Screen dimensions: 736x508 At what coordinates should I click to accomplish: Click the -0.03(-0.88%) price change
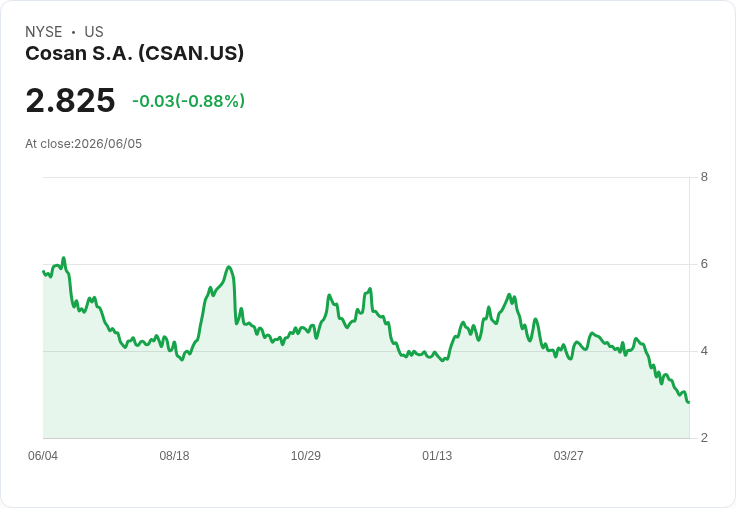[x=188, y=101]
